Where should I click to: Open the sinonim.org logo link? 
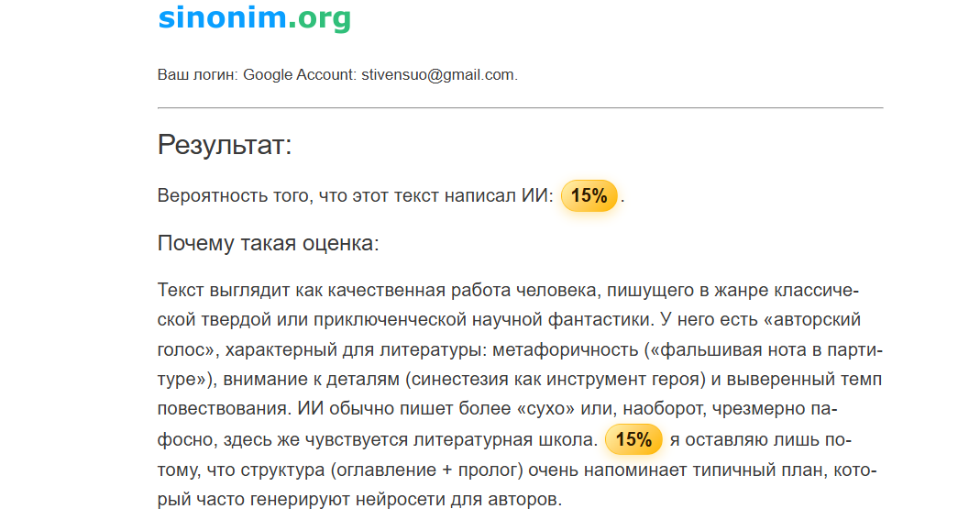coord(254,18)
